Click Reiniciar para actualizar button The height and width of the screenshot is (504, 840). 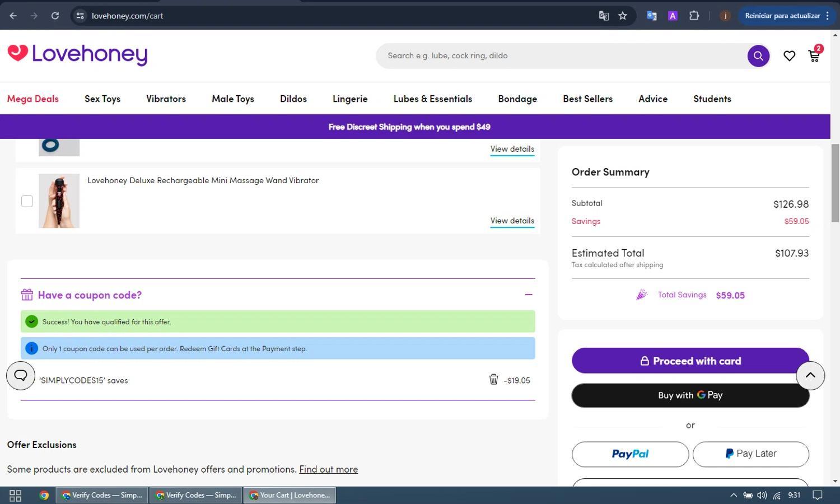pyautogui.click(x=782, y=16)
